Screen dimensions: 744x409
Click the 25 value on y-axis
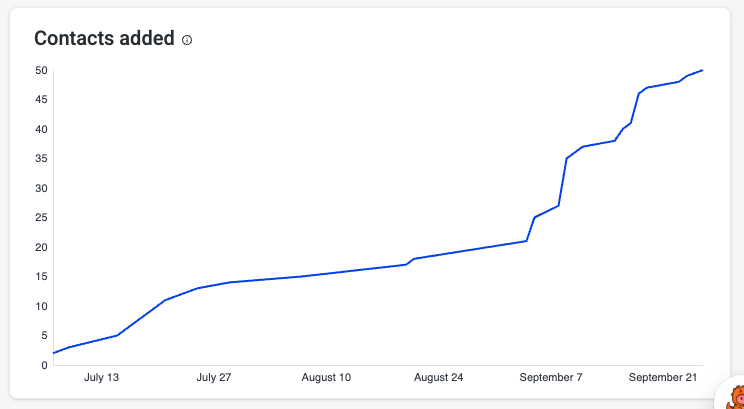click(x=41, y=218)
